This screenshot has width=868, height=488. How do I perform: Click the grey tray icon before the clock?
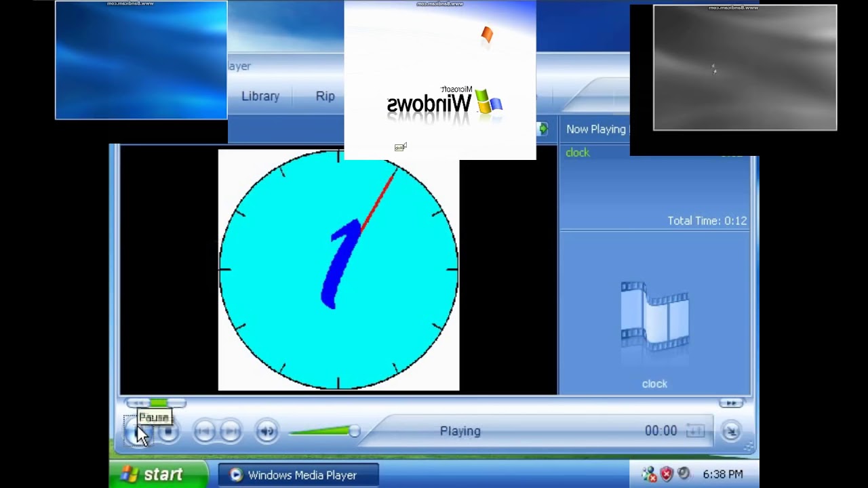click(x=684, y=474)
